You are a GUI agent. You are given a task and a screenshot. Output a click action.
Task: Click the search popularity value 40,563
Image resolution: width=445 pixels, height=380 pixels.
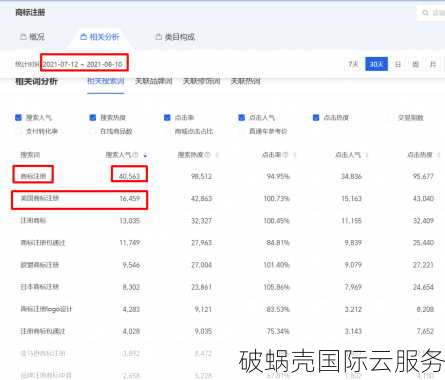pos(129,176)
